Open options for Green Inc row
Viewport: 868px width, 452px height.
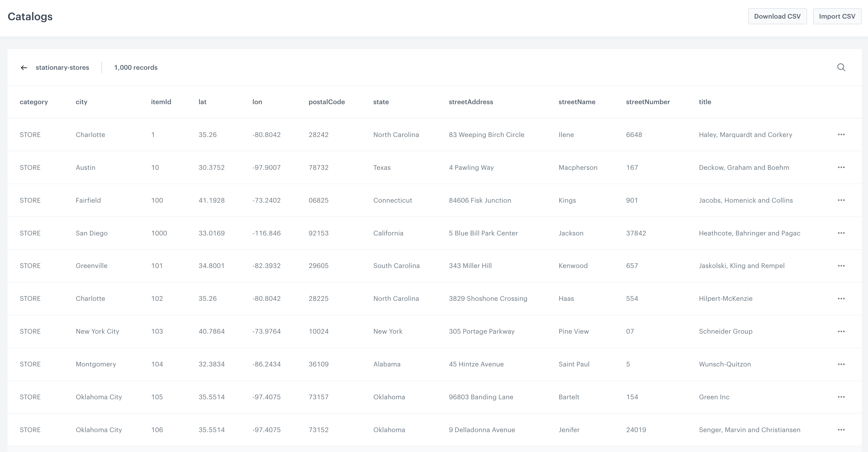841,397
